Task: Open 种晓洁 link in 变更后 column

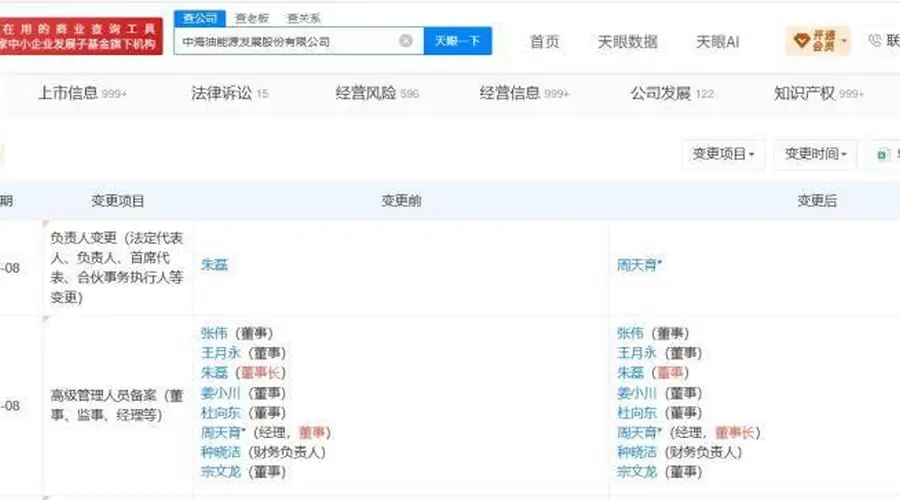Action: [x=637, y=452]
